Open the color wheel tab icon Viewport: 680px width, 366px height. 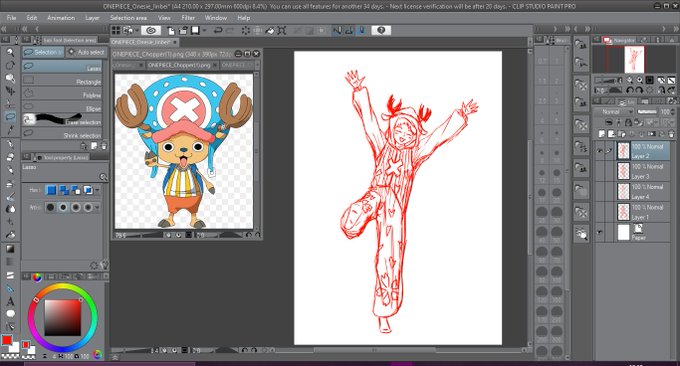click(37, 276)
